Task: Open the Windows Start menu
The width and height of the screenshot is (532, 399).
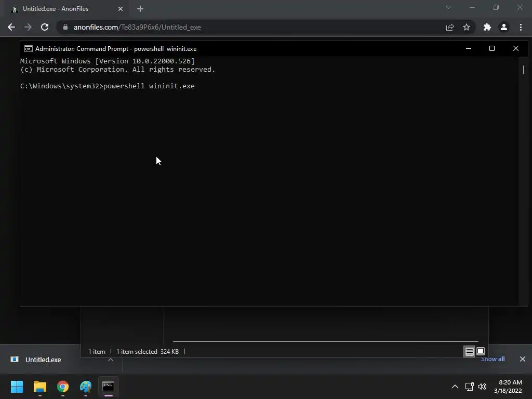Action: tap(17, 387)
